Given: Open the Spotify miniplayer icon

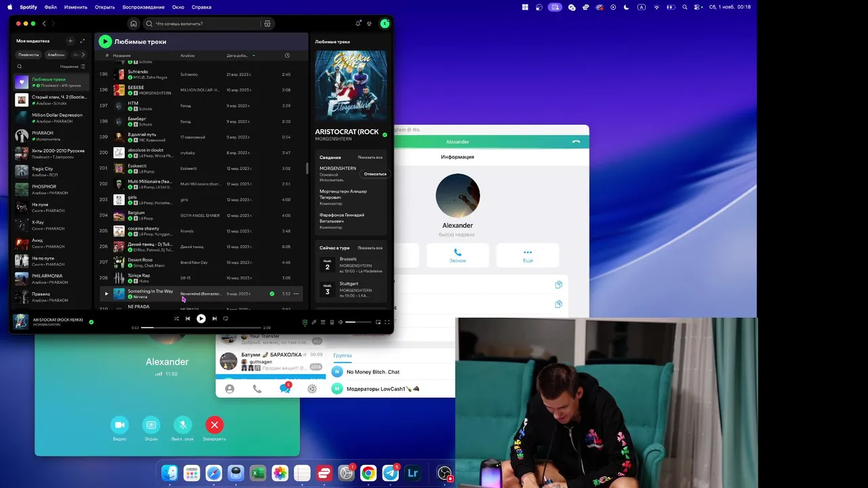Looking at the screenshot, I should tap(378, 322).
